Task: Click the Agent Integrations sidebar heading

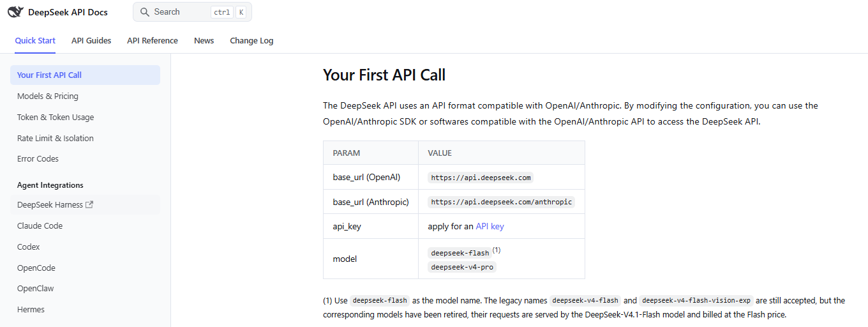Action: [x=50, y=185]
